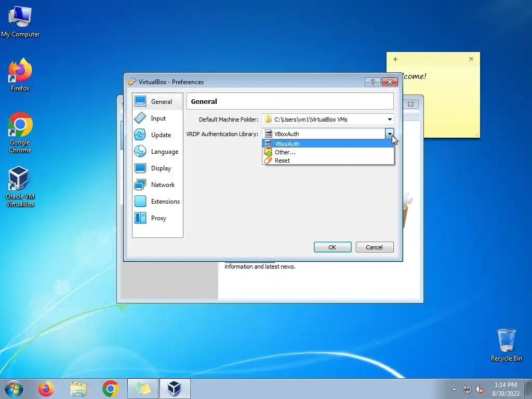Viewport: 532px width, 399px height.
Task: Open the Network preferences section
Action: tap(158, 184)
